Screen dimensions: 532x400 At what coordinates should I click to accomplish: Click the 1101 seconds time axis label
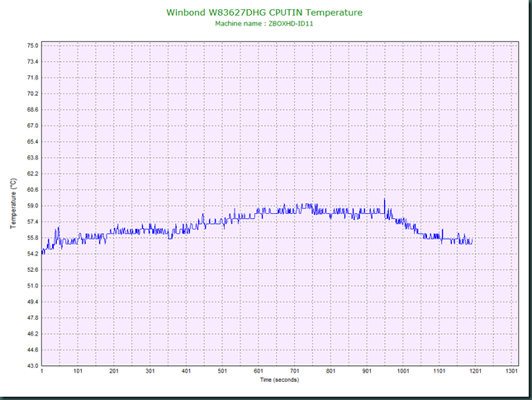(x=439, y=371)
